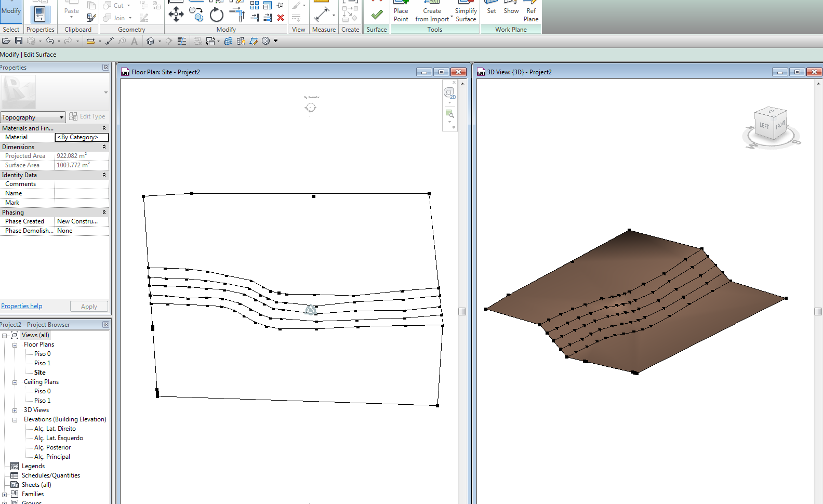The image size is (823, 504).
Task: Click the Measure dimension tool icon
Action: [x=322, y=14]
